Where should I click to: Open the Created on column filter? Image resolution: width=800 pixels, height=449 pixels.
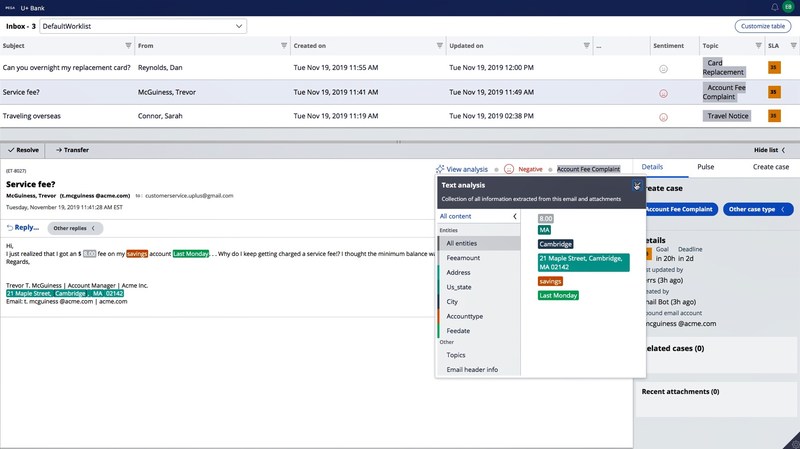[x=440, y=46]
